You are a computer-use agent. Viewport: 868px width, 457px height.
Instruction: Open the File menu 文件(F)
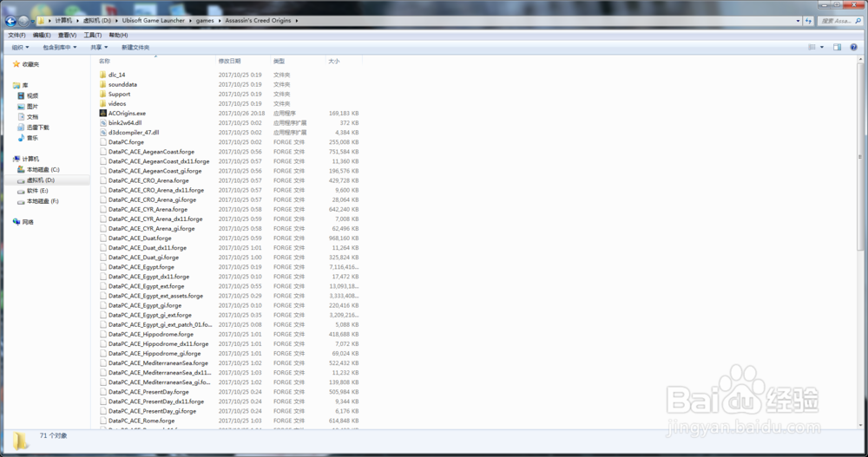16,35
